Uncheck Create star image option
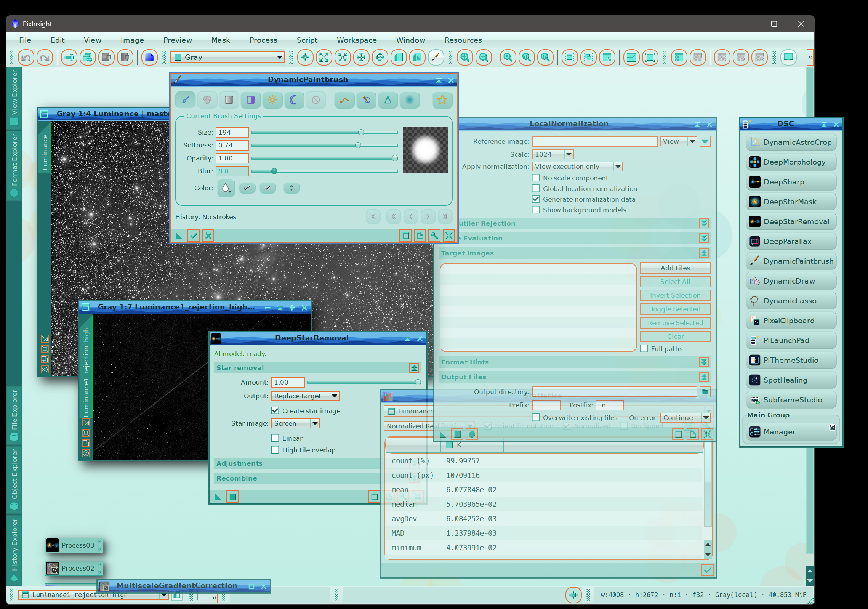 click(275, 411)
